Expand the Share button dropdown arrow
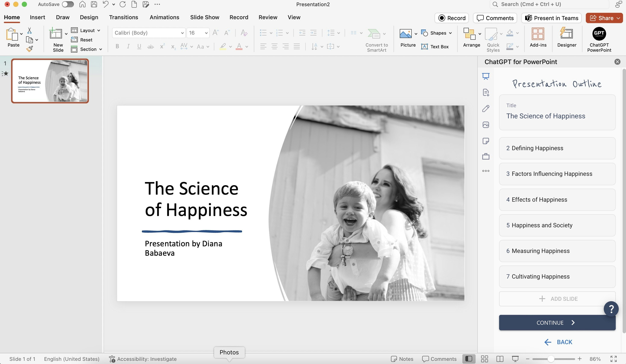 pyautogui.click(x=618, y=18)
